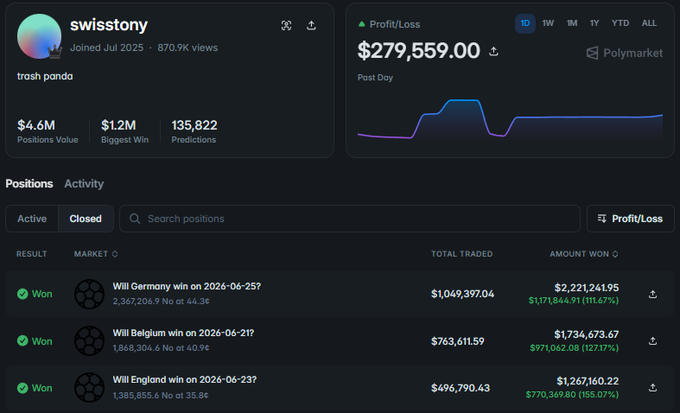Click the profit/loss line chart

510,118
